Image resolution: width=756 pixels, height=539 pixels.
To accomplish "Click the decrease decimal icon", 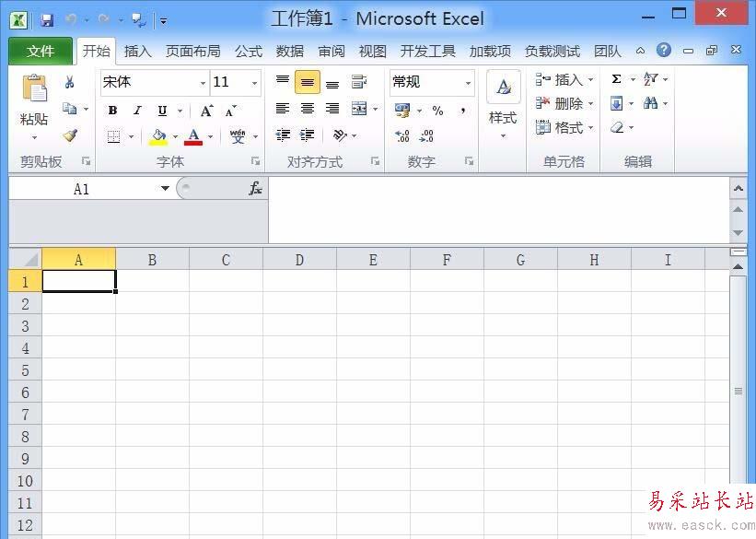I will 426,135.
